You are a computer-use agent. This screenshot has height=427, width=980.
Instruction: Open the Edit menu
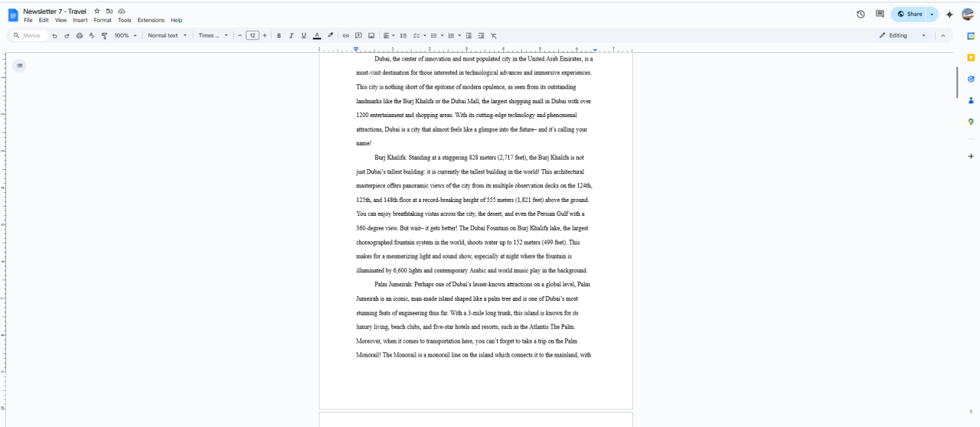coord(44,21)
